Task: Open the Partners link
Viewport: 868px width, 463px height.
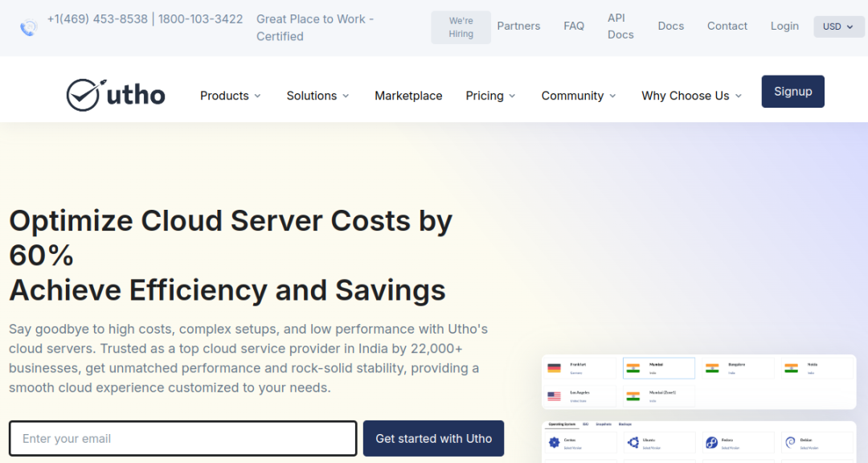Action: point(518,26)
